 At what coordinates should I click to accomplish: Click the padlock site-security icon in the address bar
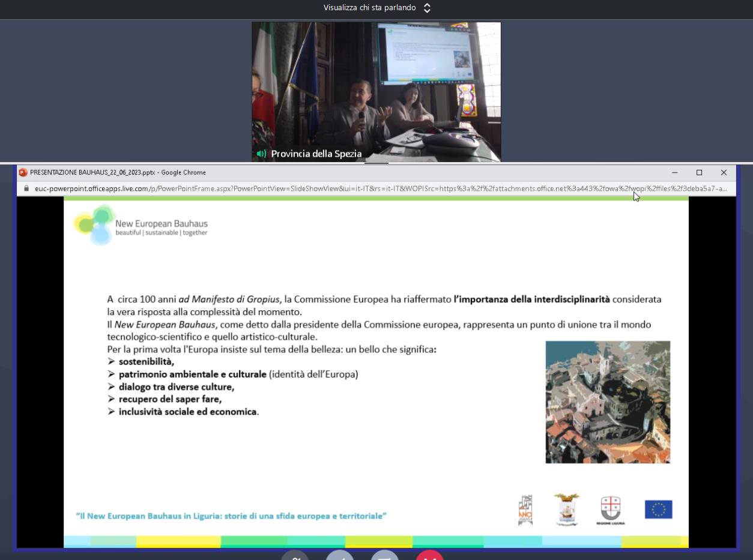point(26,188)
